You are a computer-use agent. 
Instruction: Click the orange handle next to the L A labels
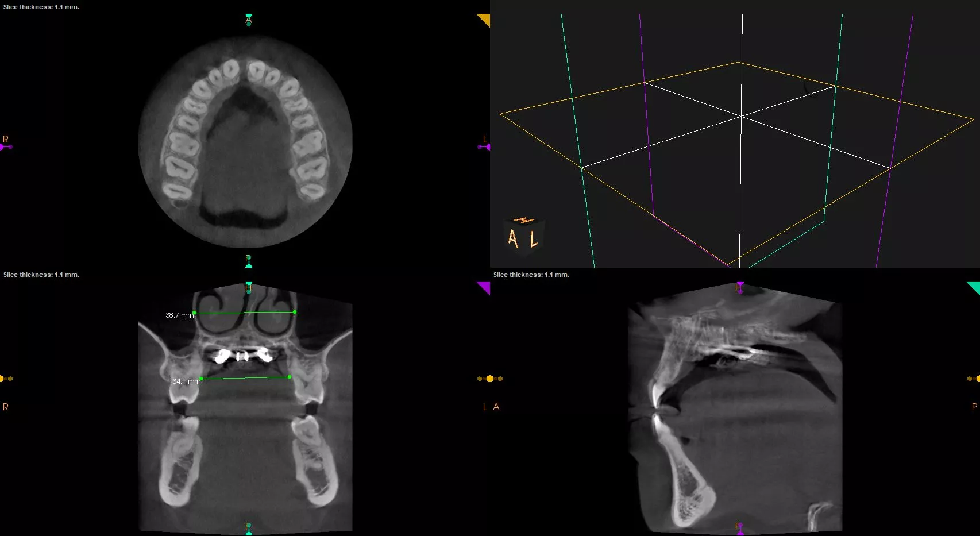click(490, 379)
